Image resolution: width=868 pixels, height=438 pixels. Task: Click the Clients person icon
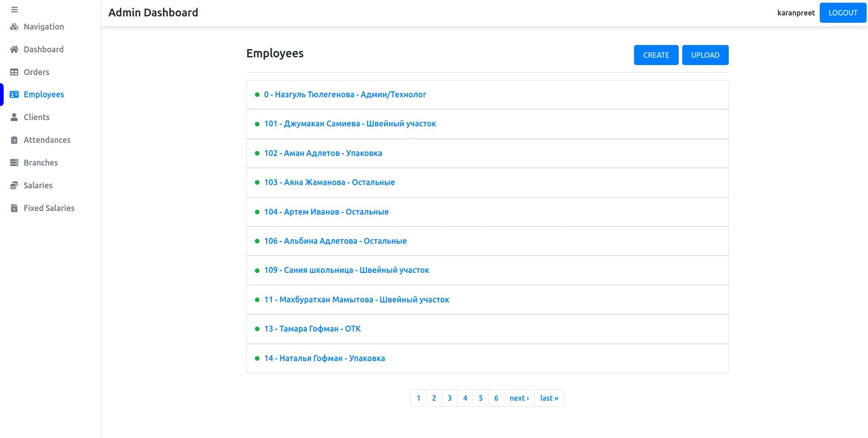14,117
